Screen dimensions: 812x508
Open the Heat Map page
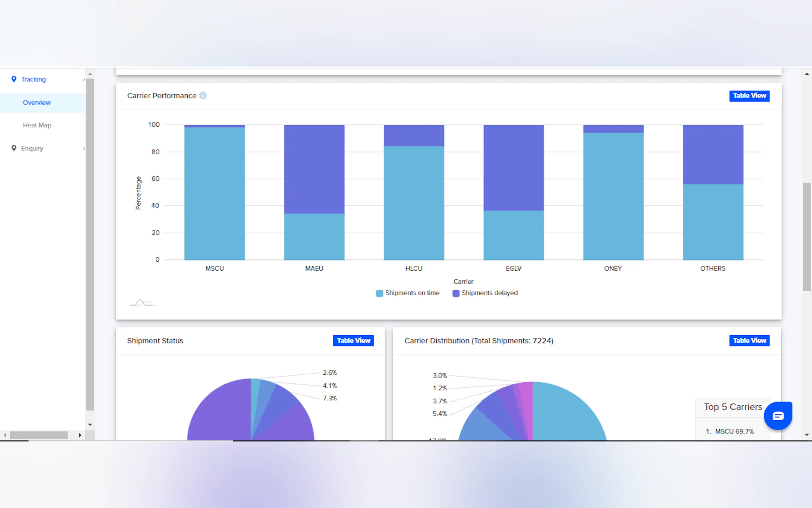coord(37,125)
